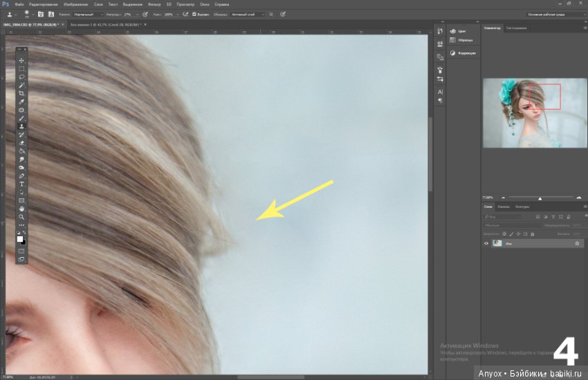Toggle adjustment layer filter icon
Viewport: 588px width, 380px height.
click(x=546, y=217)
